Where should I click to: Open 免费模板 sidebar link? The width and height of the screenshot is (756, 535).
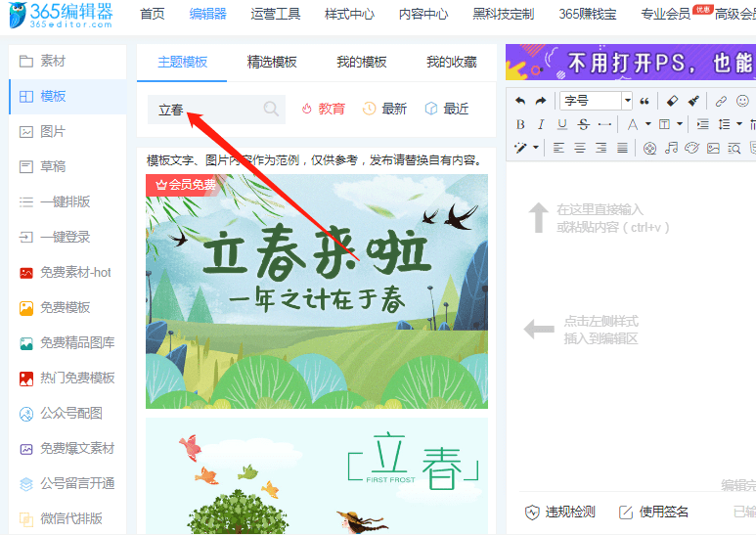(67, 307)
